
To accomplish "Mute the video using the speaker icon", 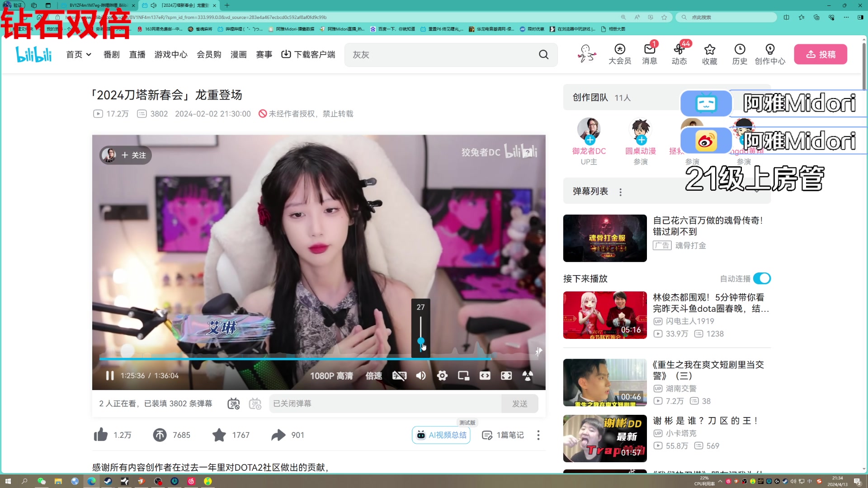I will [x=421, y=375].
